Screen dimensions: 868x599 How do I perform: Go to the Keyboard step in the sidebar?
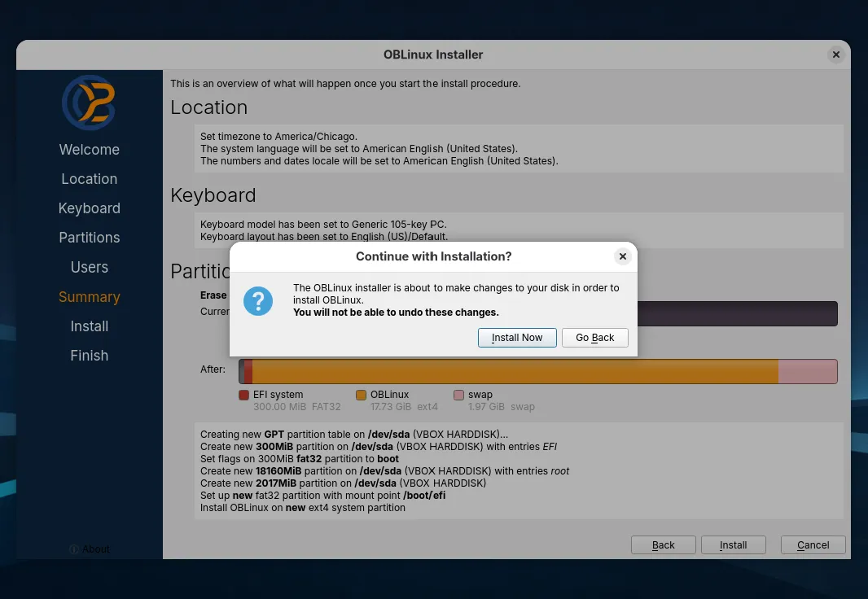coord(89,208)
